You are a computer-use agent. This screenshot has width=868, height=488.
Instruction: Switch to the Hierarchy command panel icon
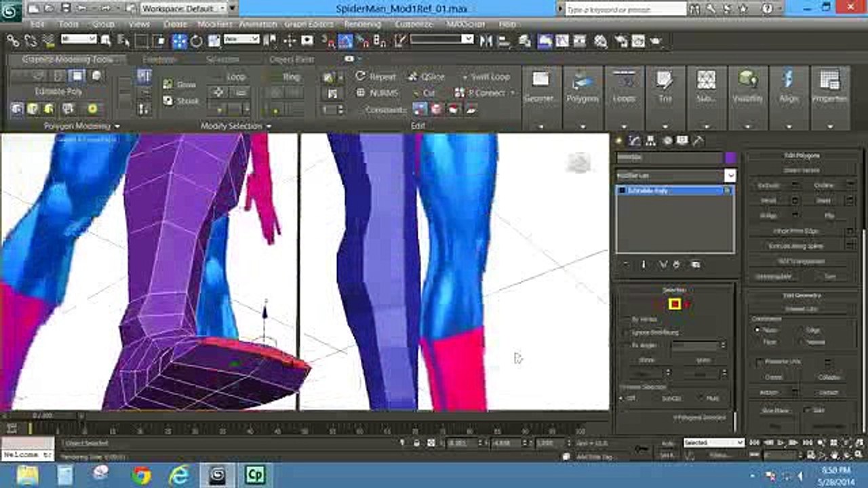click(652, 141)
